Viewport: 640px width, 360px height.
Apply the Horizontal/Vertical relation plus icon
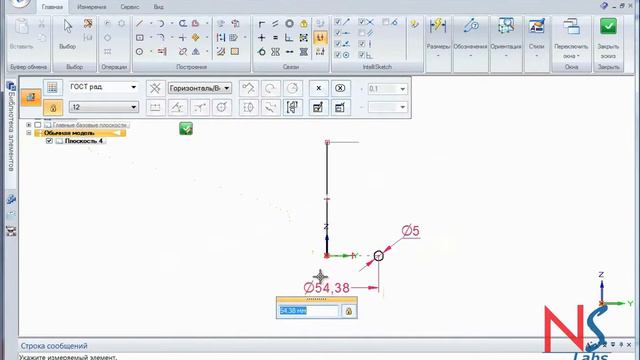pyautogui.click(x=262, y=38)
